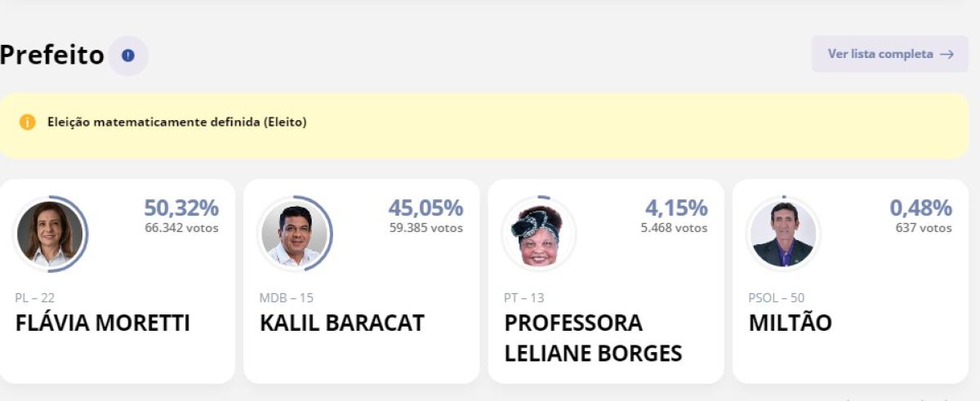The height and width of the screenshot is (401, 980).
Task: Click the 4,15% percentage figure
Action: coord(676,208)
